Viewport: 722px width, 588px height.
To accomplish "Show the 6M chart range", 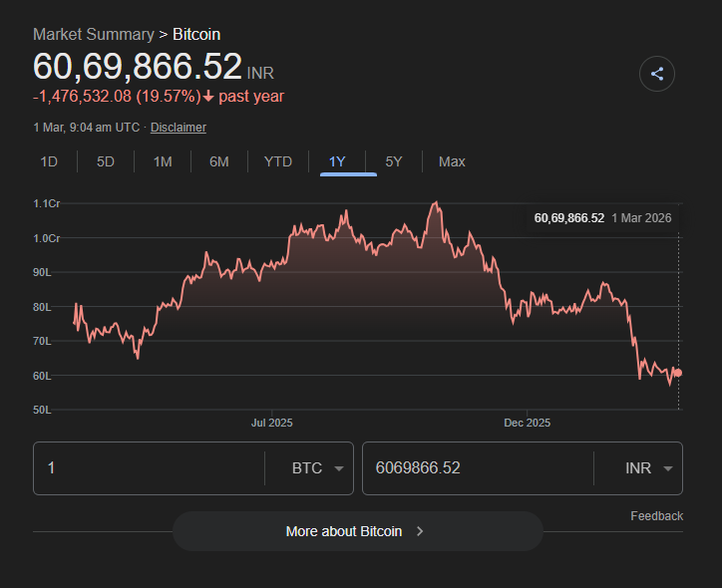I will click(x=219, y=161).
